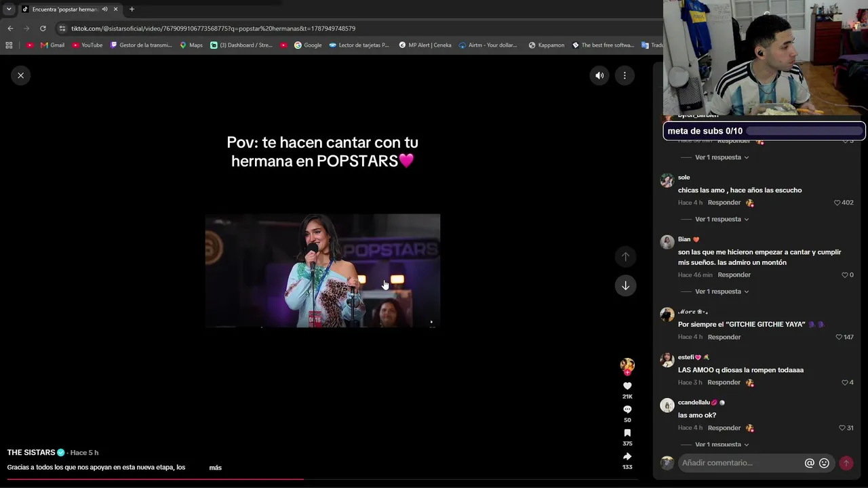
Task: Focus the "Añadir comentario..." field
Action: click(740, 463)
